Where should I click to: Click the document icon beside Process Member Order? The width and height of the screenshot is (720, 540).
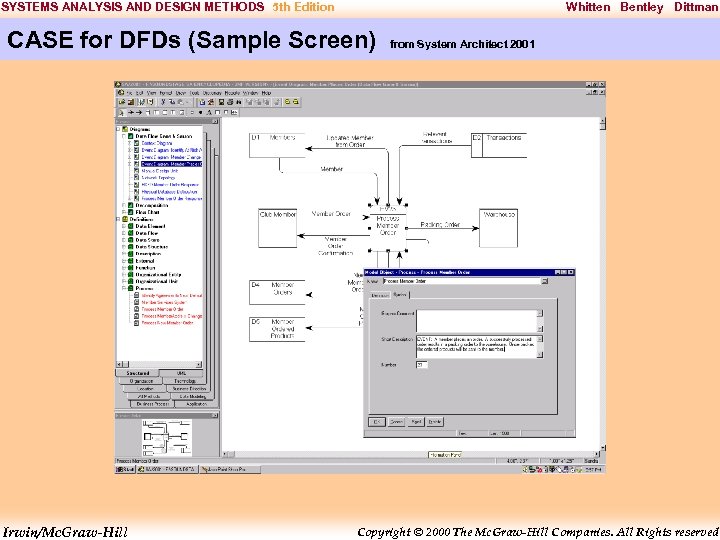point(136,309)
